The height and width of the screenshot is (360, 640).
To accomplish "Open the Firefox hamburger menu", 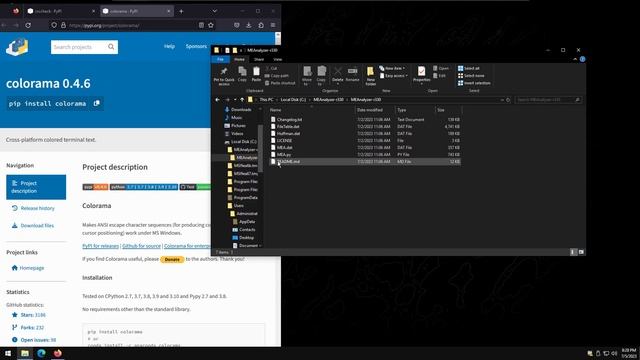I will [273, 25].
